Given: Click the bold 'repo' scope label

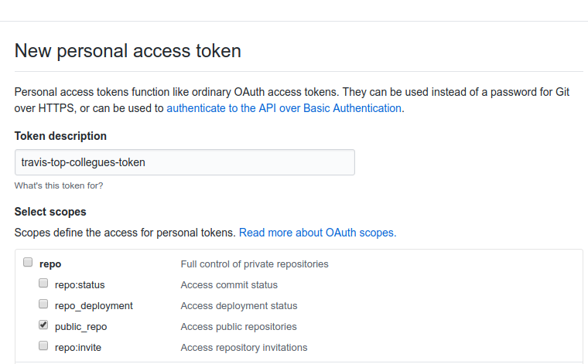Looking at the screenshot, I should coord(50,264).
